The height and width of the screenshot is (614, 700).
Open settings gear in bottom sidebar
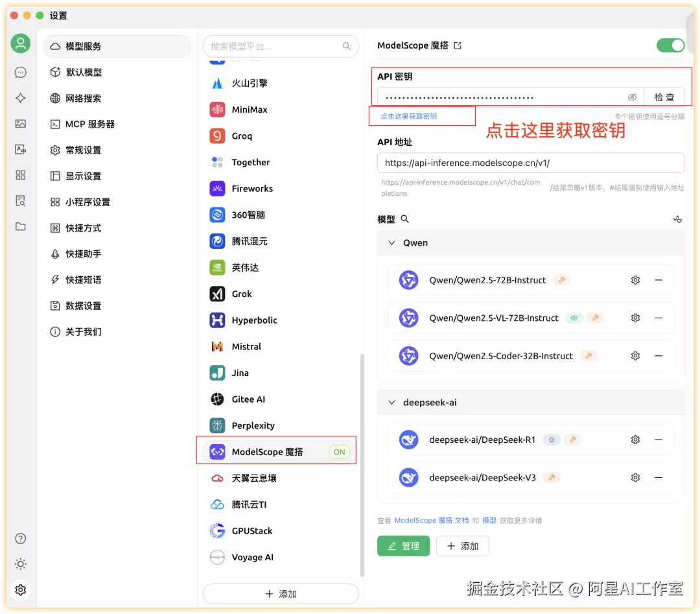pos(21,590)
